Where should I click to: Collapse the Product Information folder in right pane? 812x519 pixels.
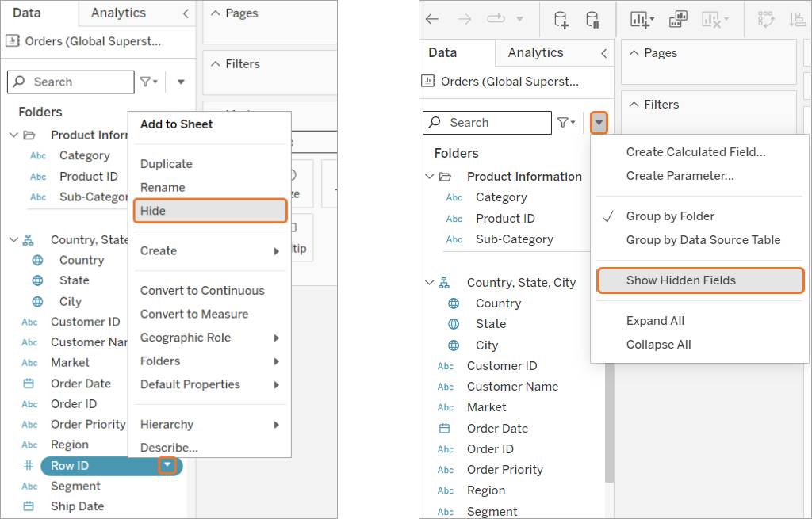pyautogui.click(x=429, y=177)
